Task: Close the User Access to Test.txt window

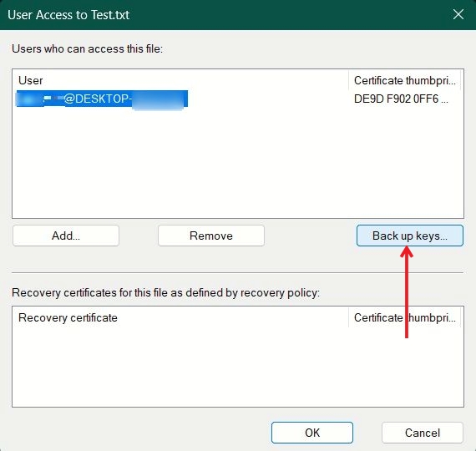Action: (458, 14)
